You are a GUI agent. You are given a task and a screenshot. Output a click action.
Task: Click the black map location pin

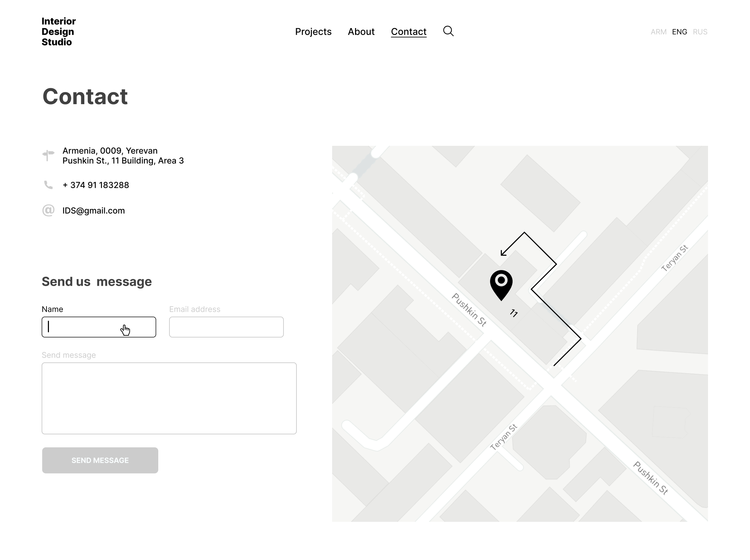pos(501,285)
